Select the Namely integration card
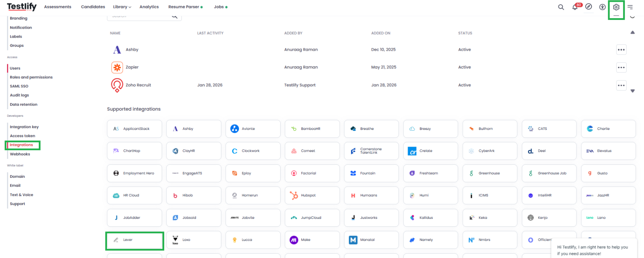Screen dimensions: 644x258 pos(430,240)
